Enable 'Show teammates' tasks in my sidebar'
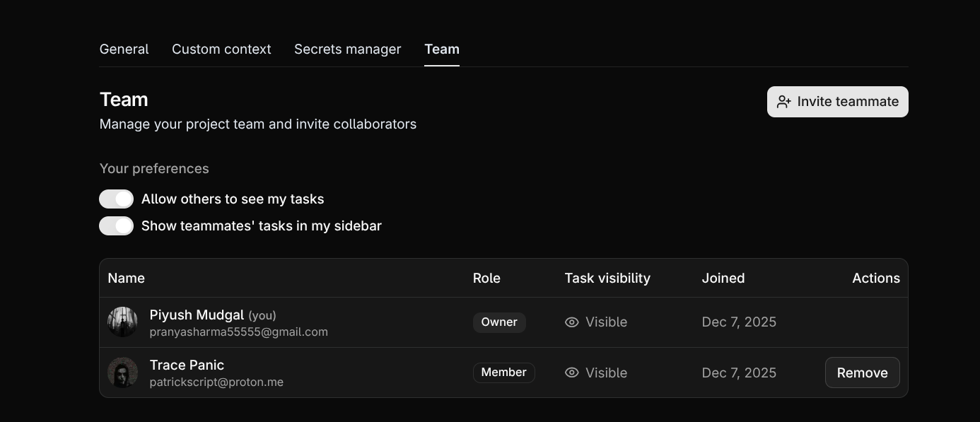Screen dimensions: 980x422 pos(117,225)
